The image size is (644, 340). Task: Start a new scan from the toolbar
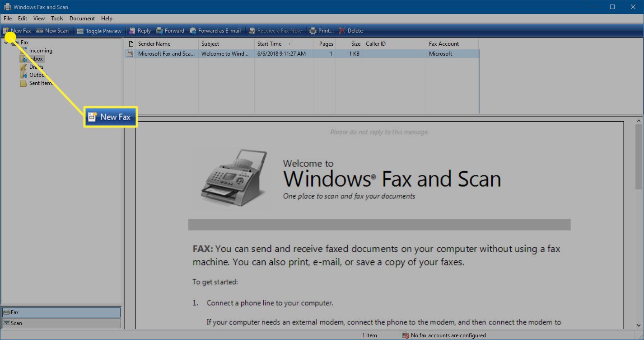(52, 31)
